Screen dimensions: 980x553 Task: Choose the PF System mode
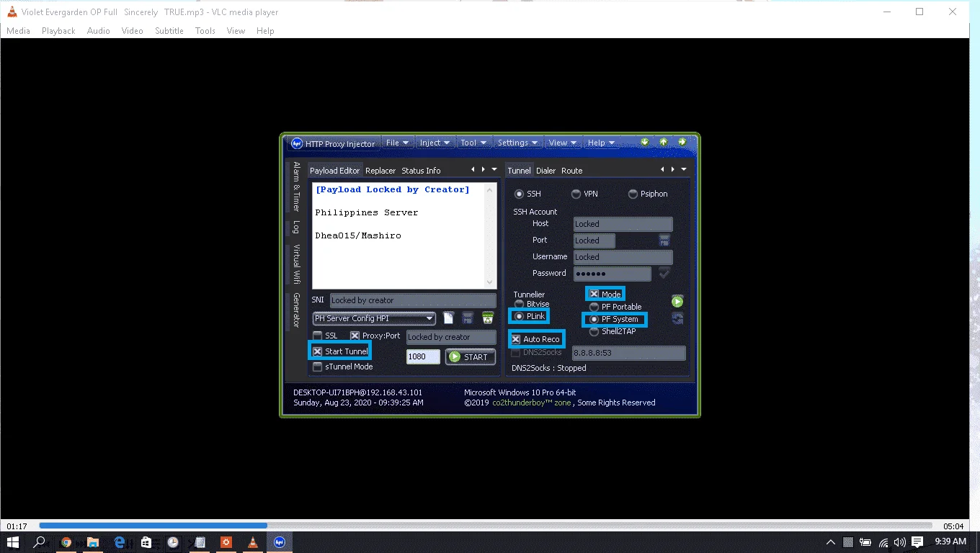tap(594, 319)
